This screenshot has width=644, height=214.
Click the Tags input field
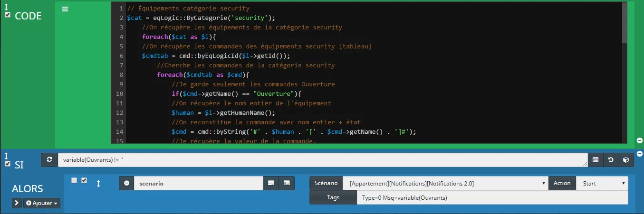click(x=492, y=197)
